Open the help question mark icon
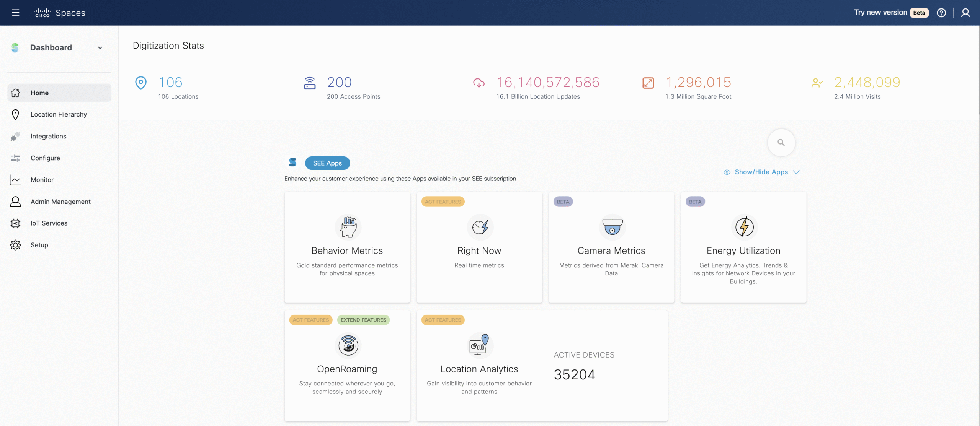The image size is (980, 426). coord(941,13)
